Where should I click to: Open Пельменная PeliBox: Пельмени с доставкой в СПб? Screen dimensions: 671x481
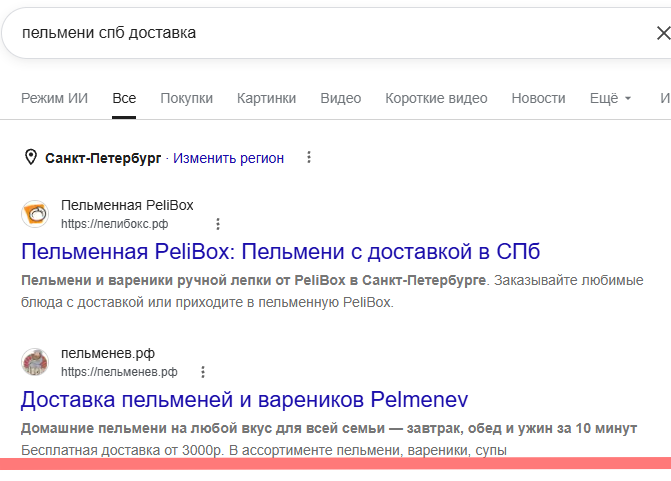281,252
